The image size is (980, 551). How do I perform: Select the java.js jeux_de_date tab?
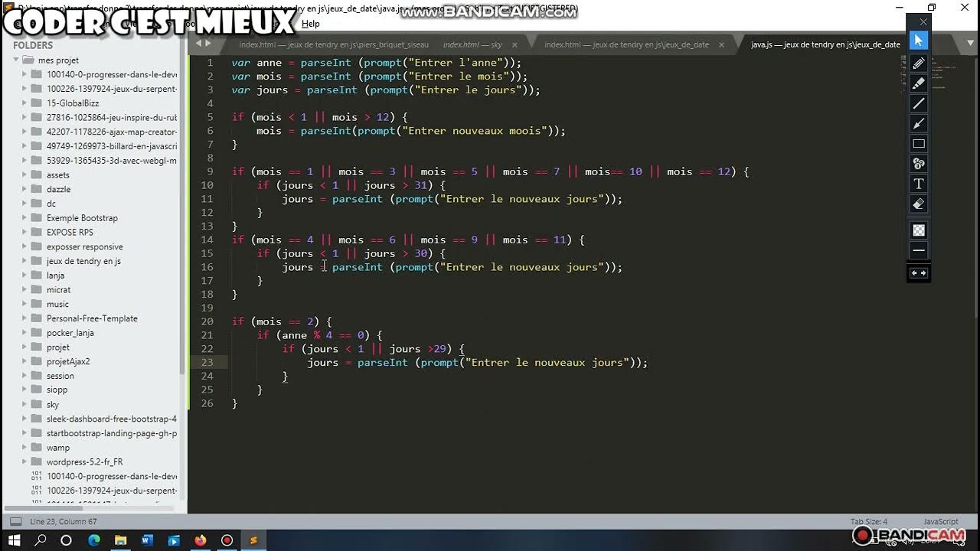pyautogui.click(x=825, y=44)
